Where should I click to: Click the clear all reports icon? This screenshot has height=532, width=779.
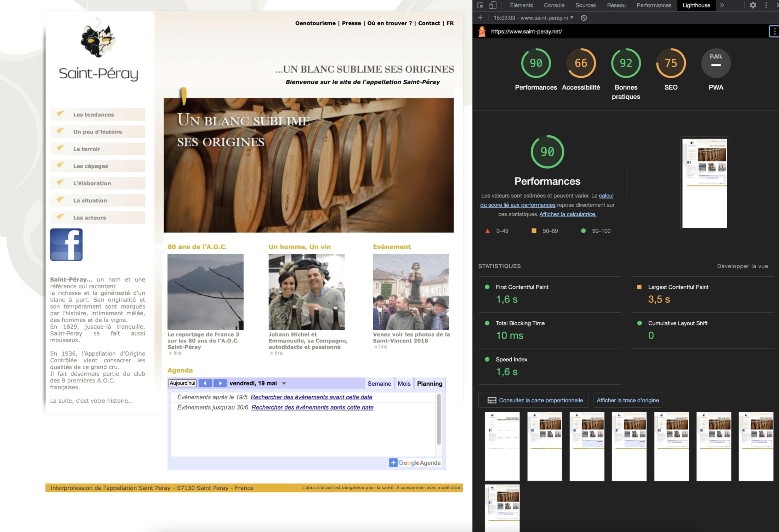[584, 18]
